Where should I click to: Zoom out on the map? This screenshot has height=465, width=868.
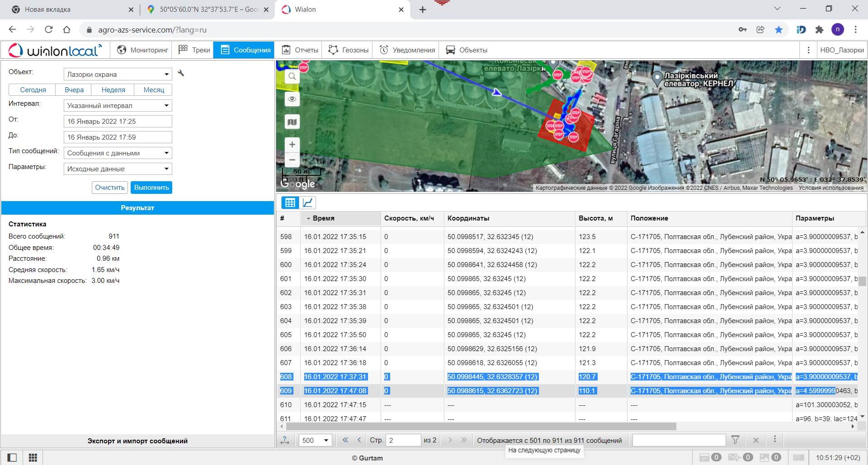pyautogui.click(x=292, y=160)
